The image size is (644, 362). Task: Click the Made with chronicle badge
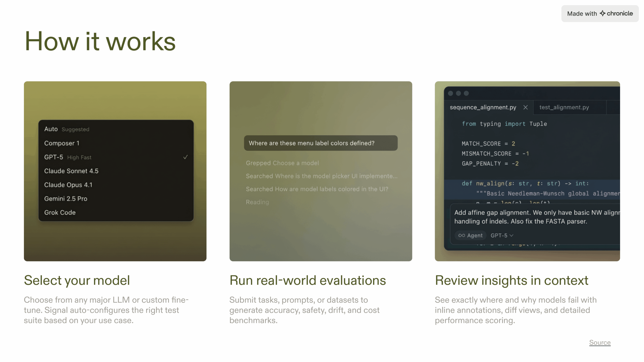point(600,13)
